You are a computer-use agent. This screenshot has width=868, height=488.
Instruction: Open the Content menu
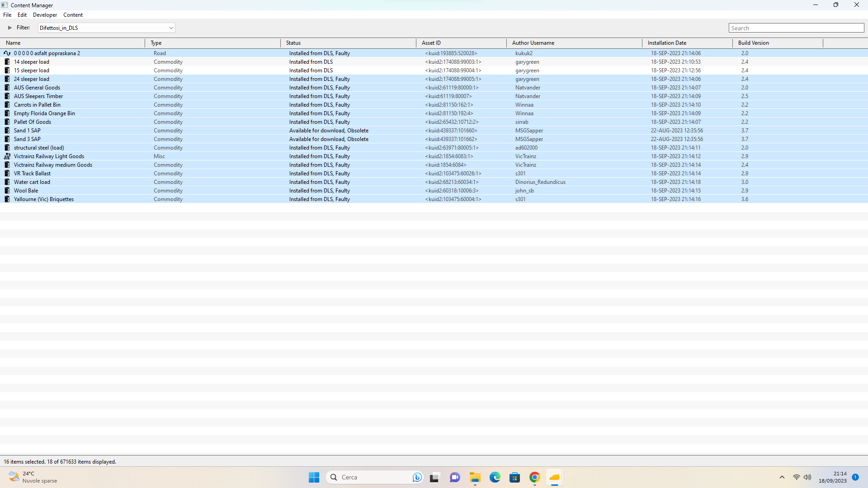click(73, 15)
